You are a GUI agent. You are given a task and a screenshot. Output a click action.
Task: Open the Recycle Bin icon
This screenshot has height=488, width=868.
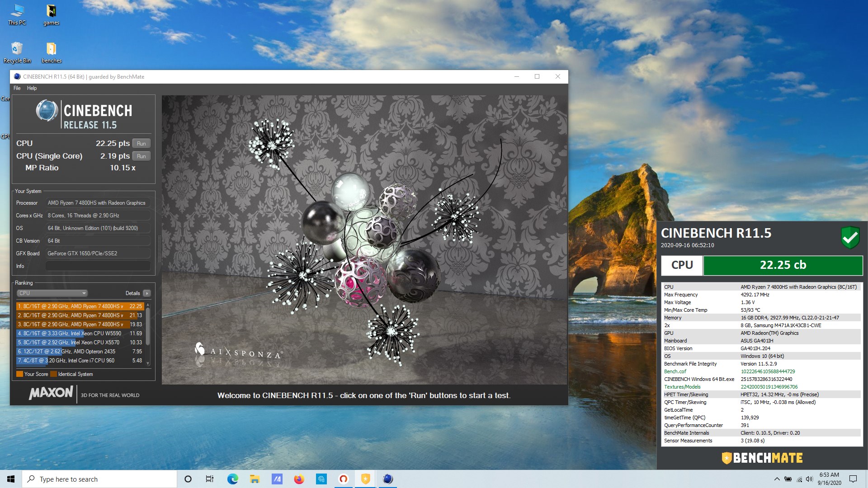point(17,52)
